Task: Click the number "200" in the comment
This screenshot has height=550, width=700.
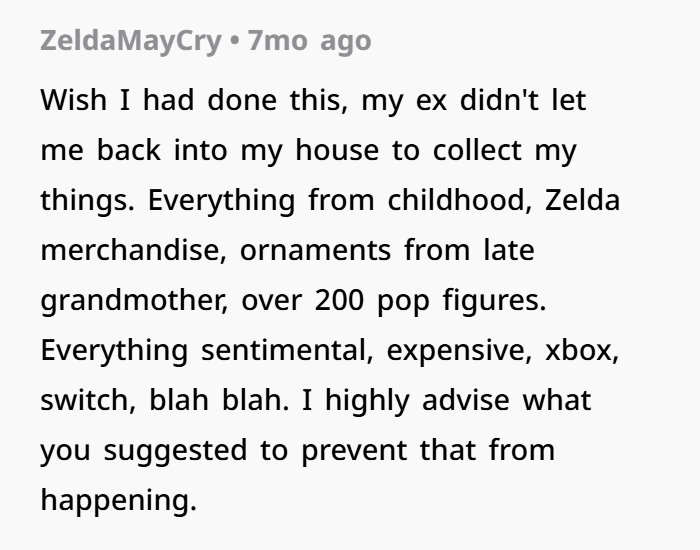Action: click(x=339, y=300)
